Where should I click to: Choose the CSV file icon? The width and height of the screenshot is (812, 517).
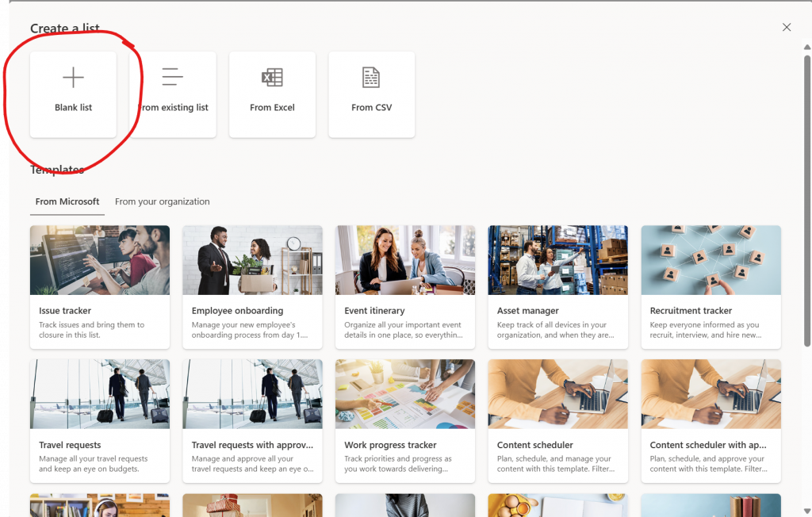pos(371,77)
